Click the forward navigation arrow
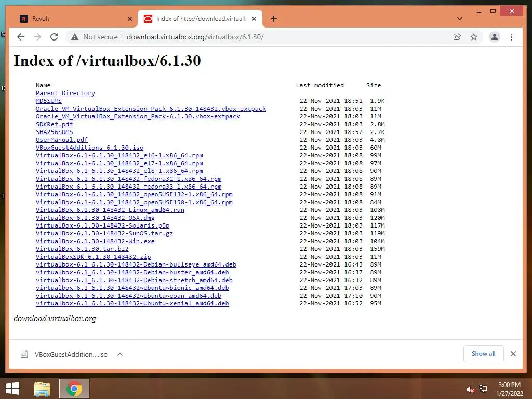Screen dimensions: 532x399 pyautogui.click(x=37, y=37)
